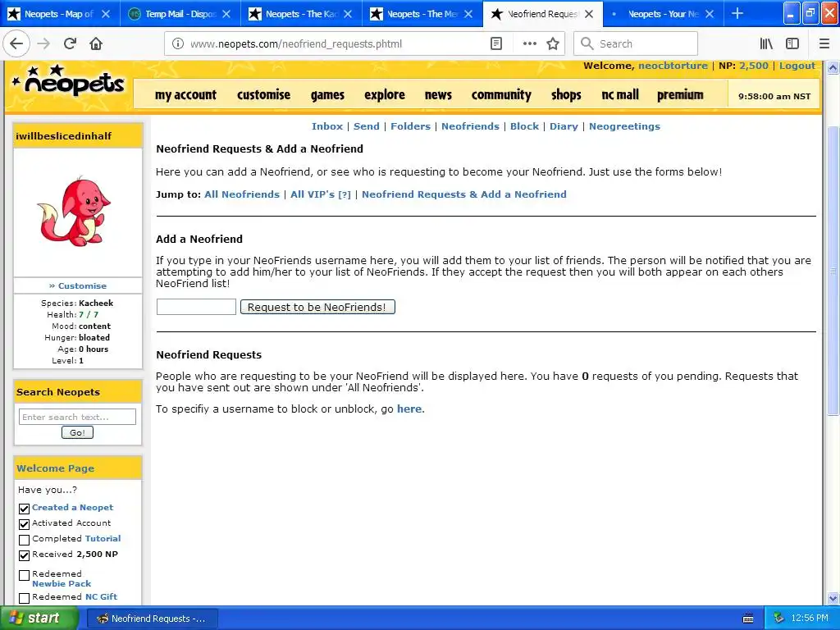Open the Diary link
840x630 pixels.
coord(564,126)
